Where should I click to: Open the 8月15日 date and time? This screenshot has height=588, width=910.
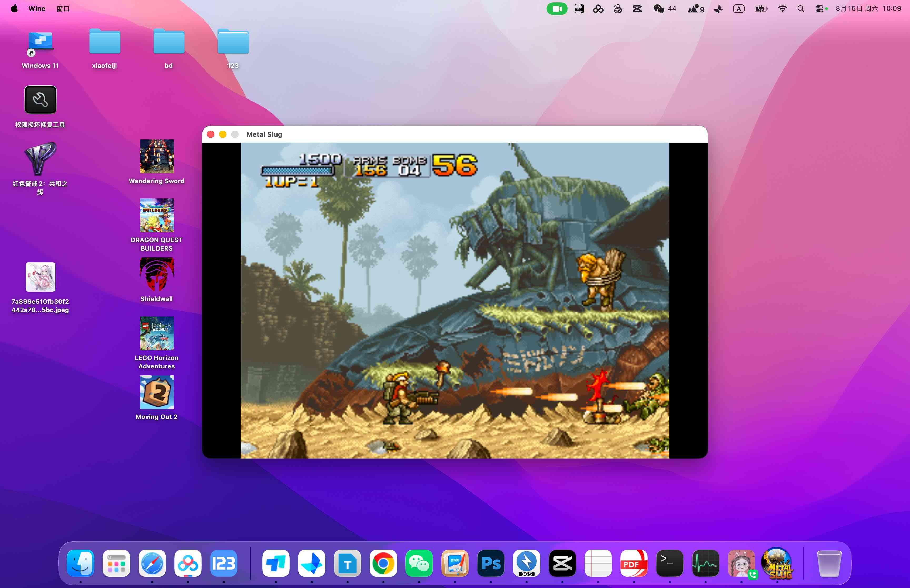(x=868, y=8)
